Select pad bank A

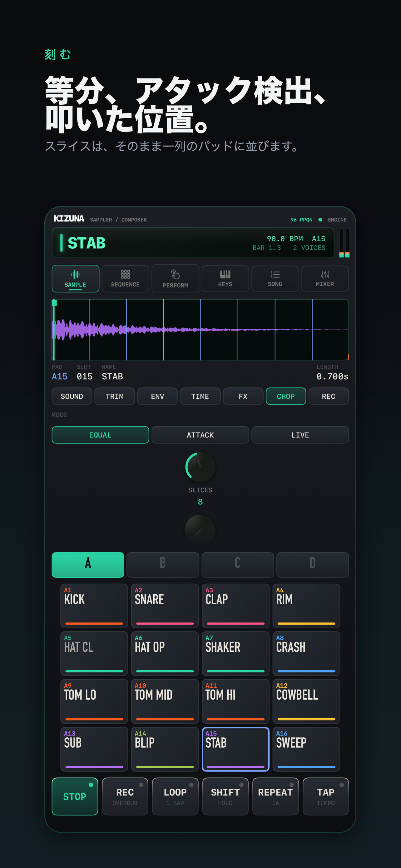coord(88,565)
